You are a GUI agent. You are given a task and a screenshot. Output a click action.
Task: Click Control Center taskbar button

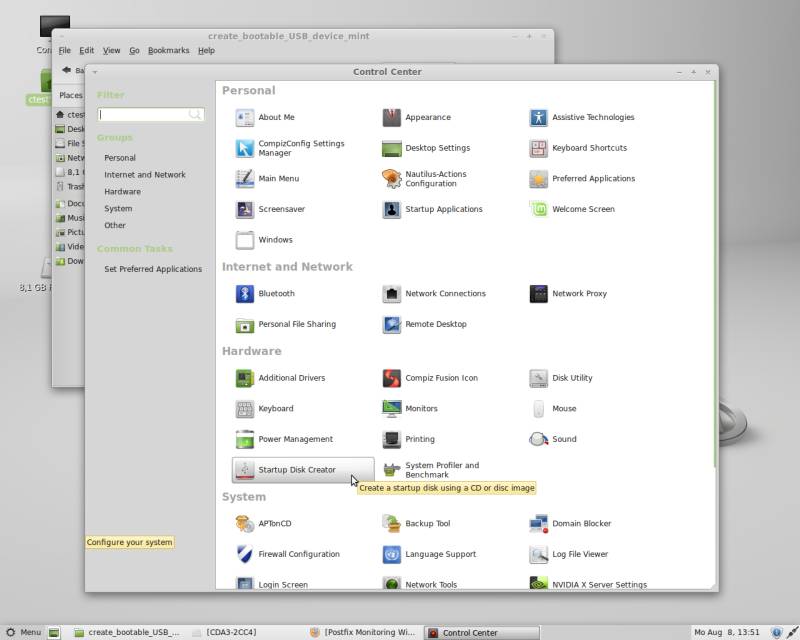(482, 633)
